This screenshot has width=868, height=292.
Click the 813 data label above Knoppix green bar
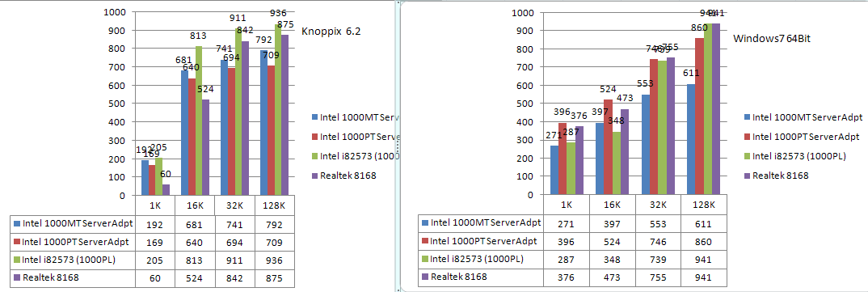coord(199,36)
